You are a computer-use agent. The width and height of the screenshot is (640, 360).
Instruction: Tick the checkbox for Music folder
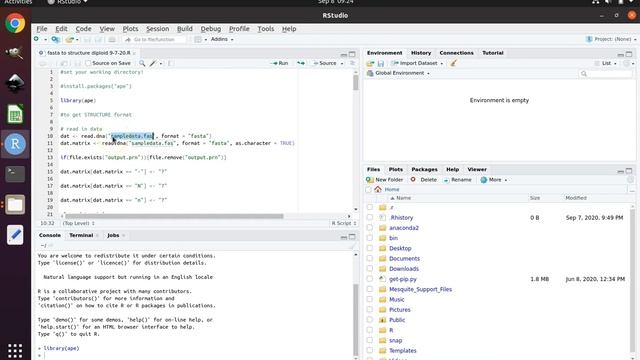click(x=370, y=299)
